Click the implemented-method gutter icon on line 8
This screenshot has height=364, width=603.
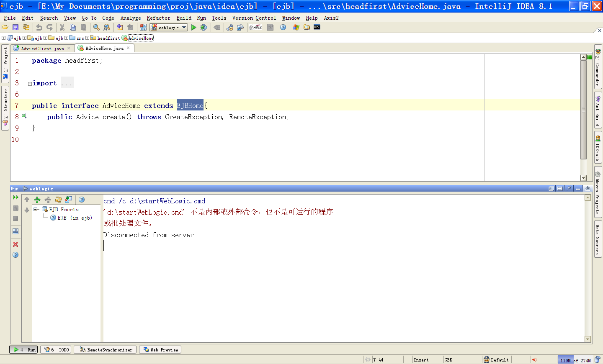24,116
